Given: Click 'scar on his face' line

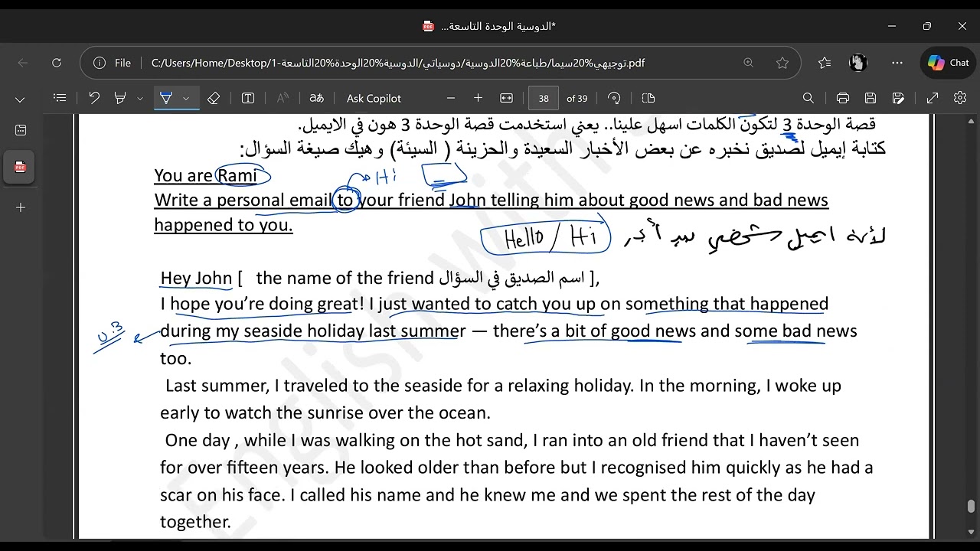Looking at the screenshot, I should point(488,495).
